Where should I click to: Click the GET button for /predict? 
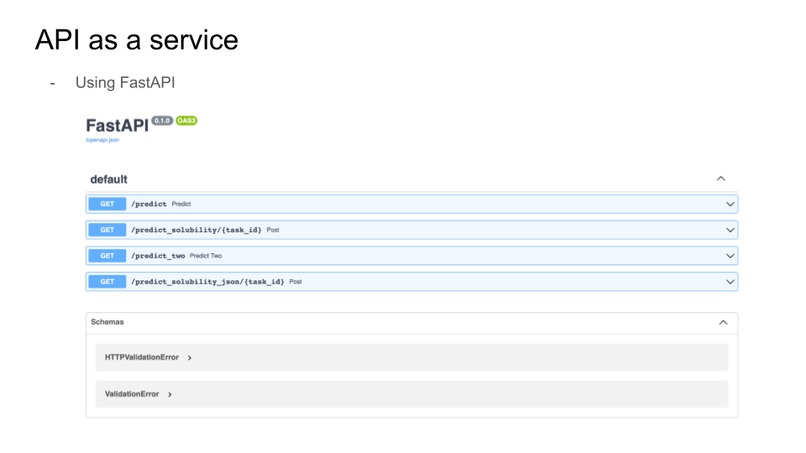point(107,204)
